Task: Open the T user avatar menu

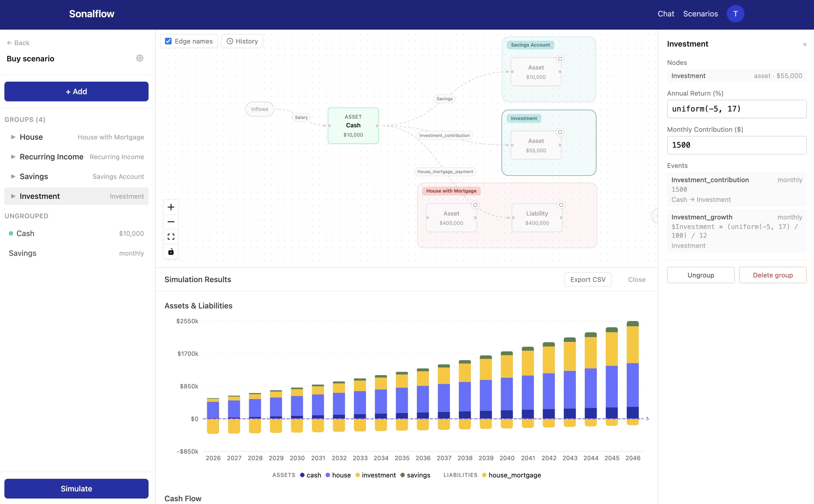Action: tap(735, 13)
